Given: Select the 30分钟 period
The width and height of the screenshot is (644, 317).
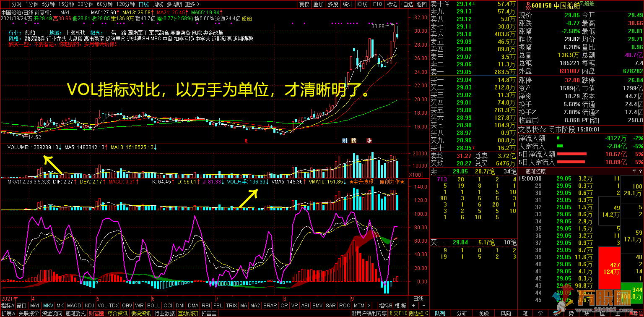Looking at the screenshot, I should point(85,4).
